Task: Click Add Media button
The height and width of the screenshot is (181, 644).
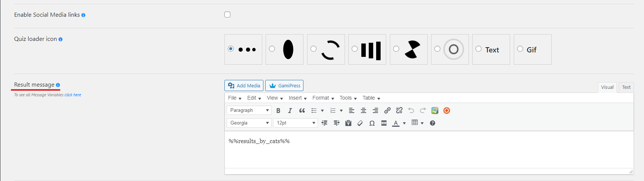Action: tap(244, 85)
